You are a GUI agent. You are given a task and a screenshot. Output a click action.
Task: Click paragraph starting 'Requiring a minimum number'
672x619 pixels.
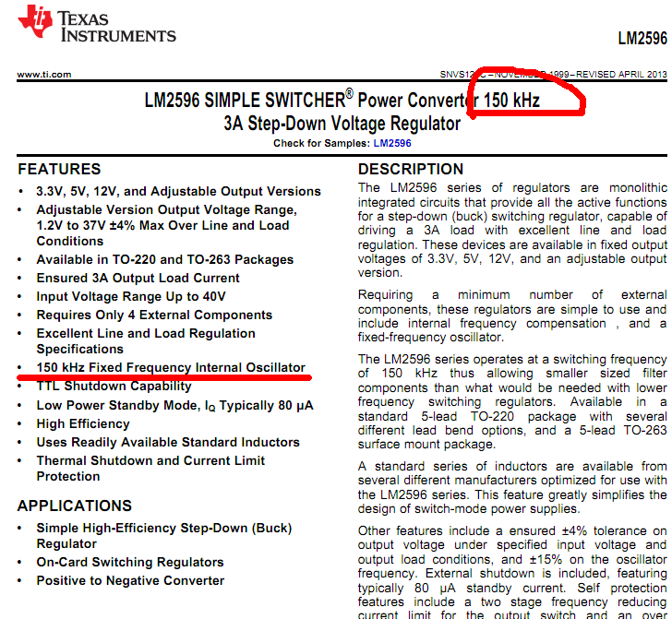tap(512, 316)
